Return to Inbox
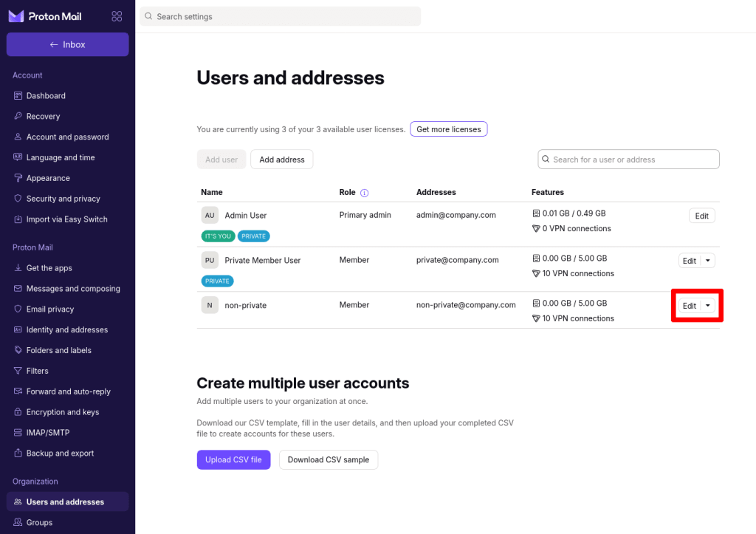The width and height of the screenshot is (756, 534). [67, 44]
